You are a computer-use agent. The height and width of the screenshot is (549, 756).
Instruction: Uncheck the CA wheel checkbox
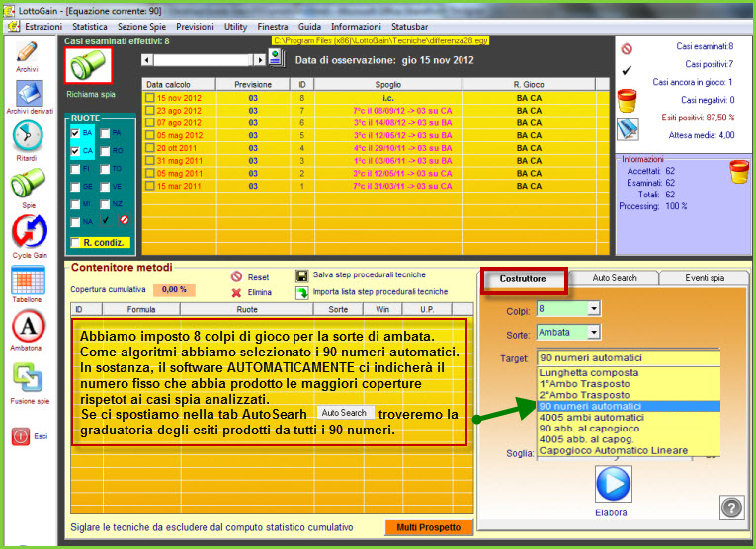pyautogui.click(x=75, y=151)
